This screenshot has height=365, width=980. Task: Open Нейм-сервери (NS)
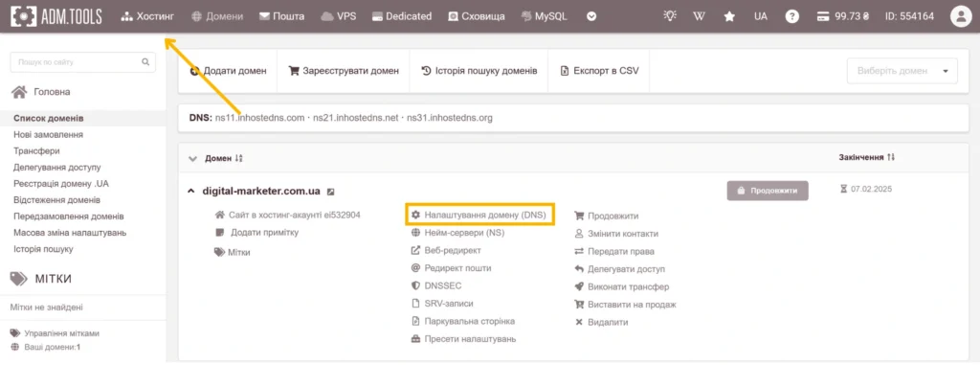pos(457,232)
